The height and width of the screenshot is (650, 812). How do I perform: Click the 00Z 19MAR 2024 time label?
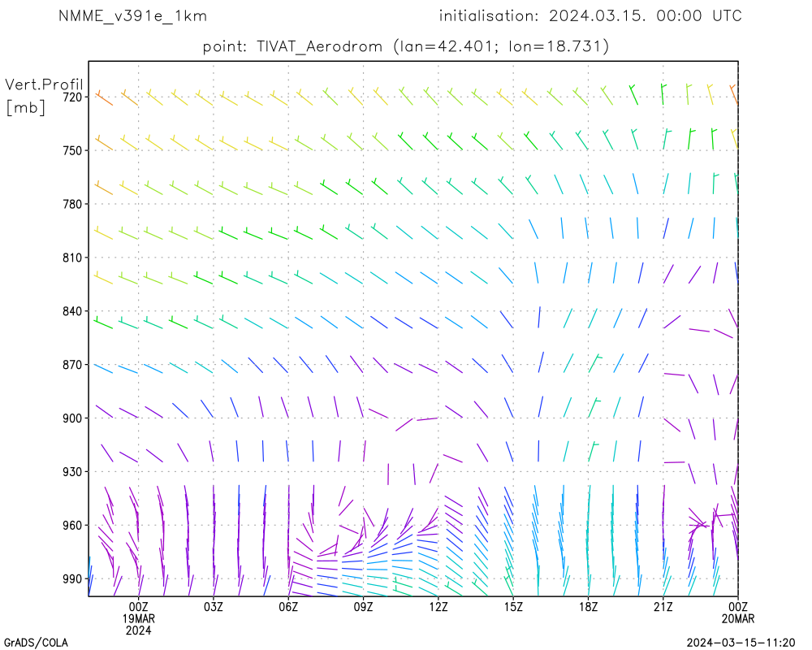tap(138, 618)
